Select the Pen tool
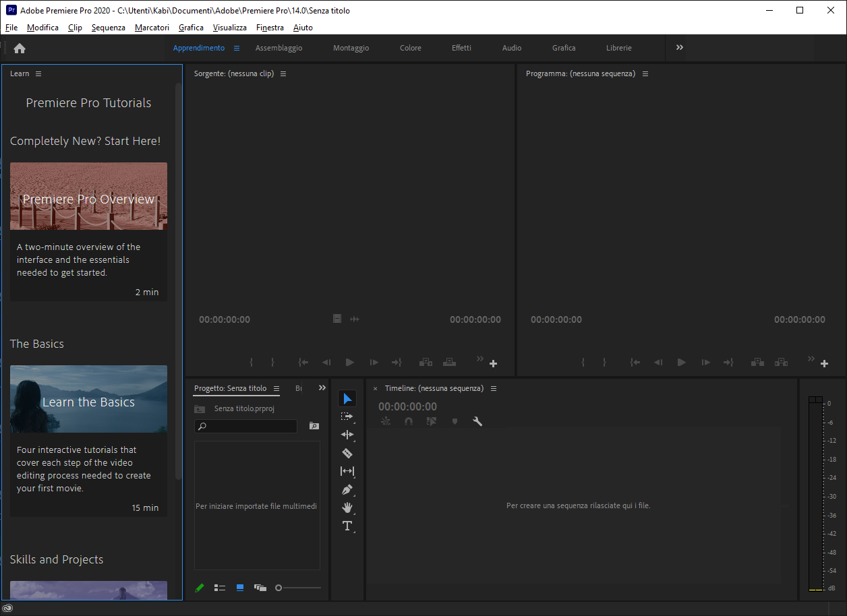Screen dimensions: 847x616 (347, 490)
